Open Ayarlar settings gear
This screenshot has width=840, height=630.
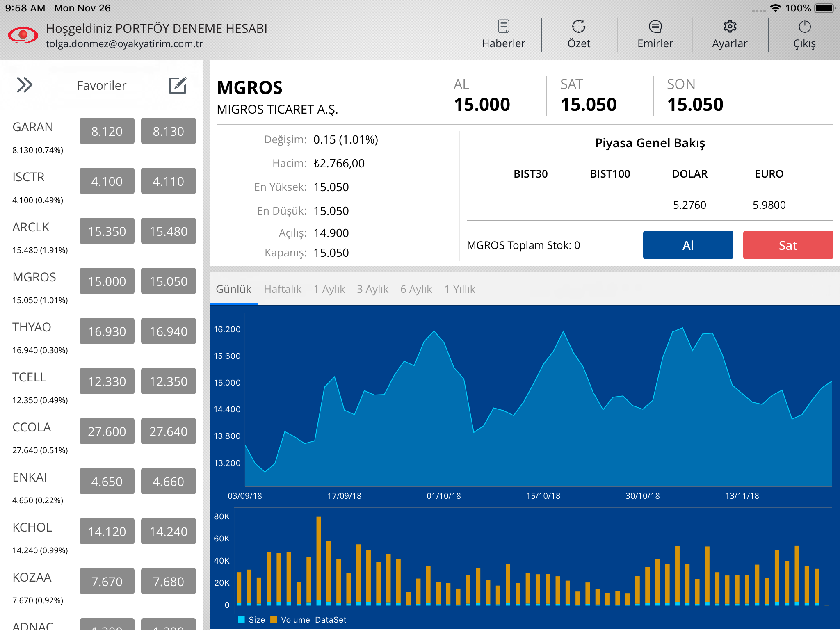(730, 27)
